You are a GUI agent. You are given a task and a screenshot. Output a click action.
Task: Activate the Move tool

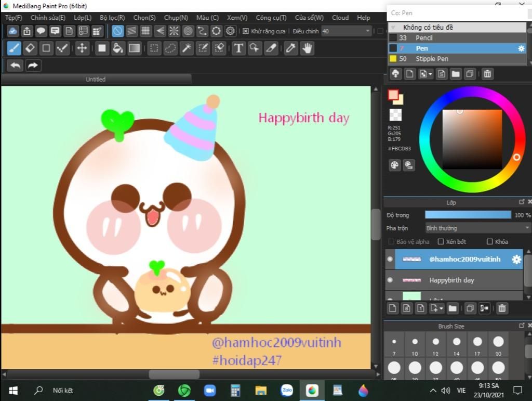pos(82,48)
